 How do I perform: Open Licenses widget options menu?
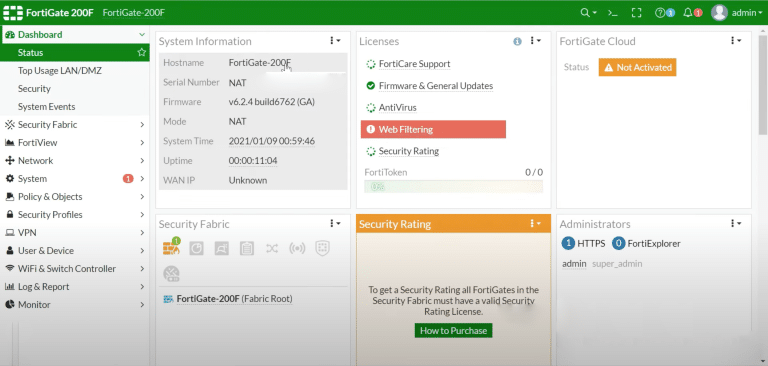pos(535,41)
